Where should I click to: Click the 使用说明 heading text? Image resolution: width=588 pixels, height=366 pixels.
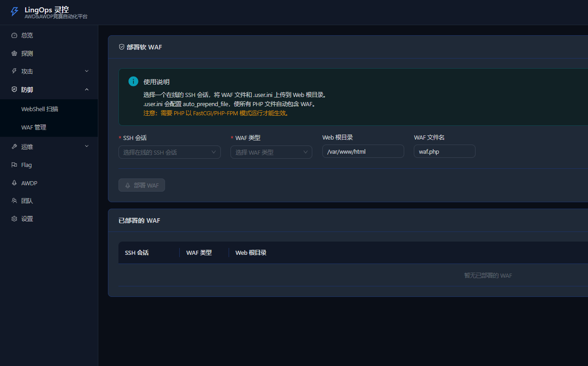coord(156,82)
